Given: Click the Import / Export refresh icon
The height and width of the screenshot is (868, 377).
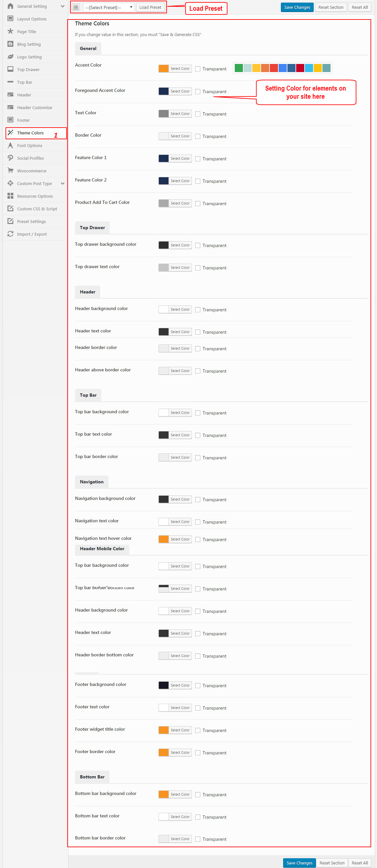Looking at the screenshot, I should click(10, 234).
